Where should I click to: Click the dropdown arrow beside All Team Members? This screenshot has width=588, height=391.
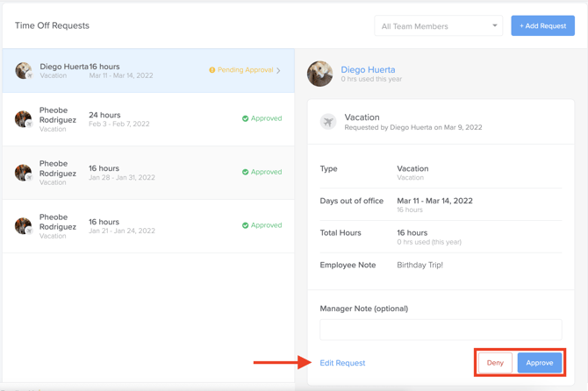point(494,26)
